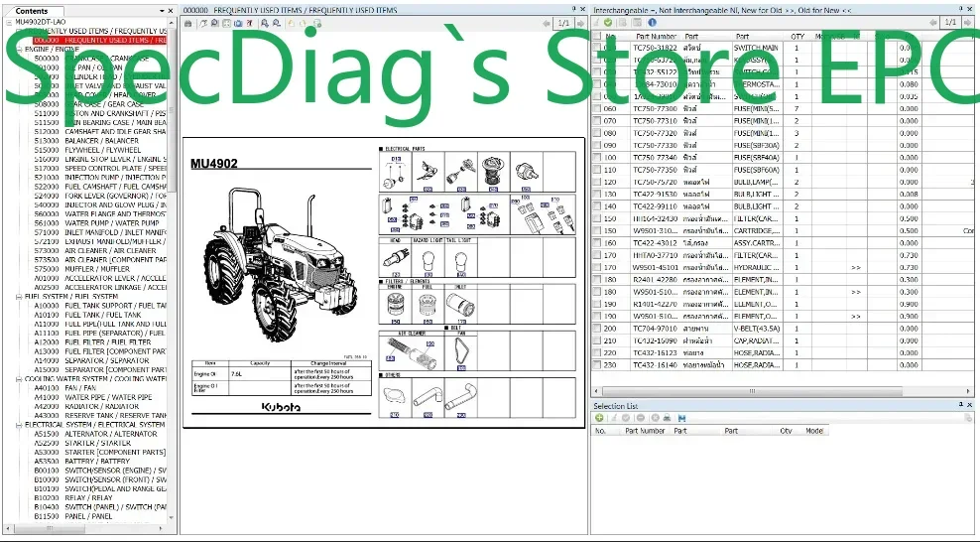Image resolution: width=980 pixels, height=542 pixels.
Task: Click the Contents panel horizontal scrollbar
Action: click(50, 528)
